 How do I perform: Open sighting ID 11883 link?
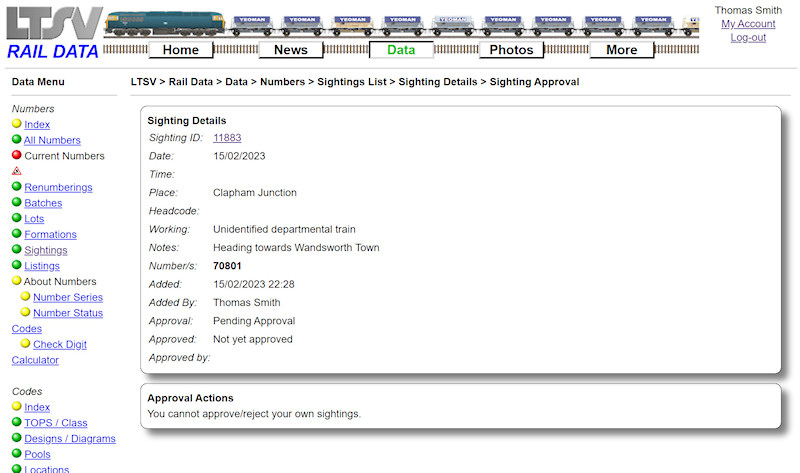point(227,138)
